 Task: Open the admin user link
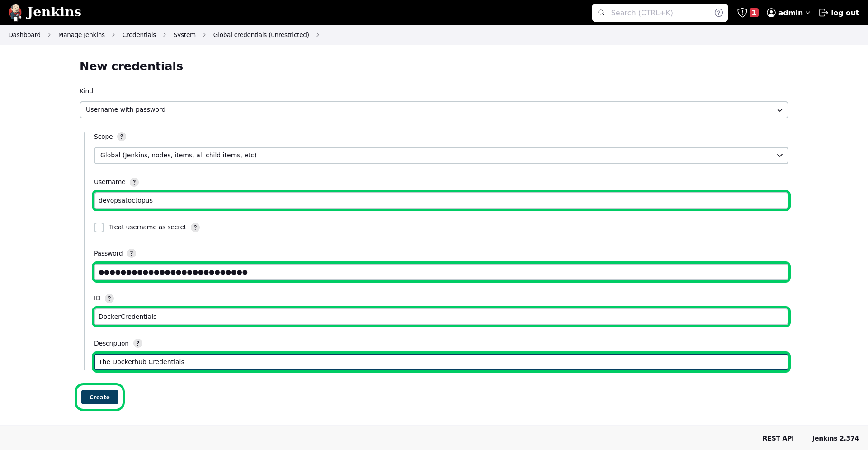point(790,13)
